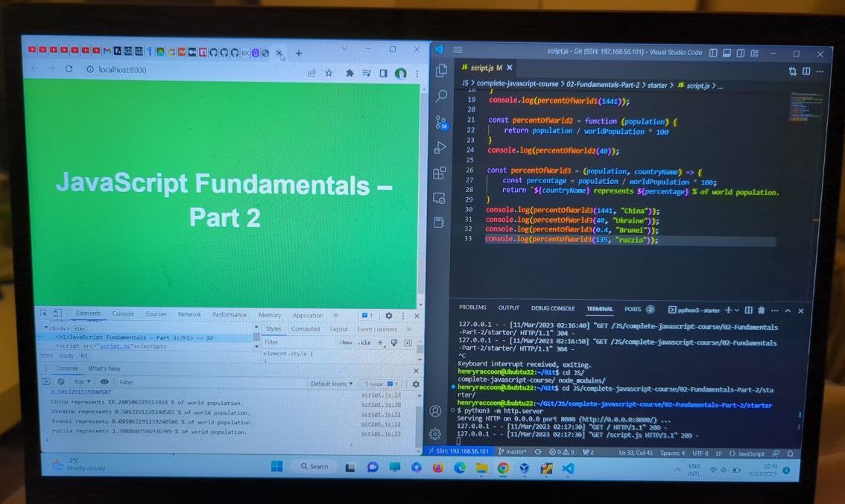Click the master branch button in status bar
The image size is (845, 504).
(x=514, y=452)
